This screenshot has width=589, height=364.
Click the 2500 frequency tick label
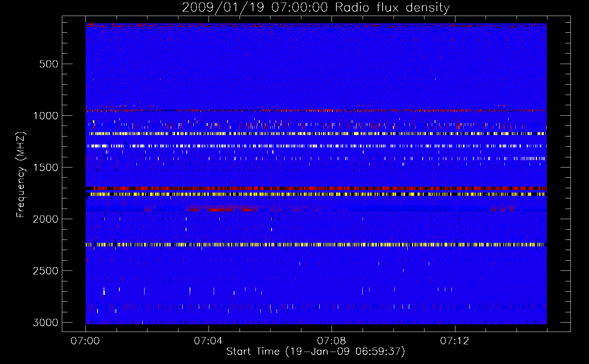coord(46,271)
